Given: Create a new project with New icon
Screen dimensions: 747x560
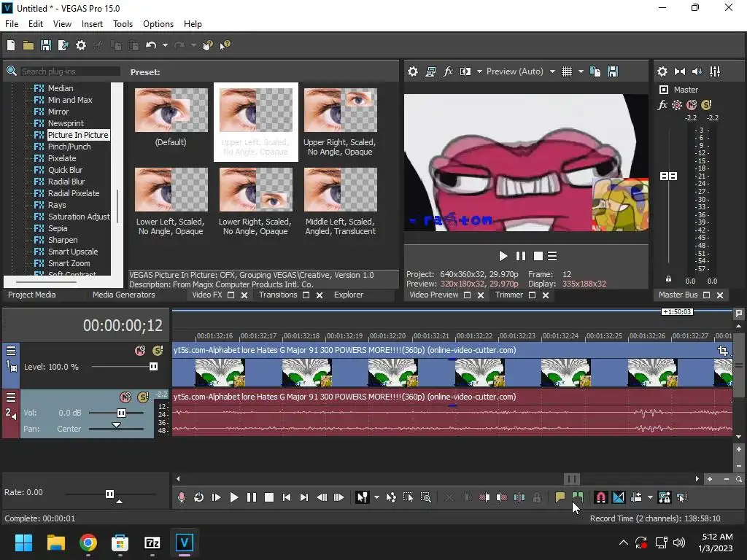Looking at the screenshot, I should 11,45.
